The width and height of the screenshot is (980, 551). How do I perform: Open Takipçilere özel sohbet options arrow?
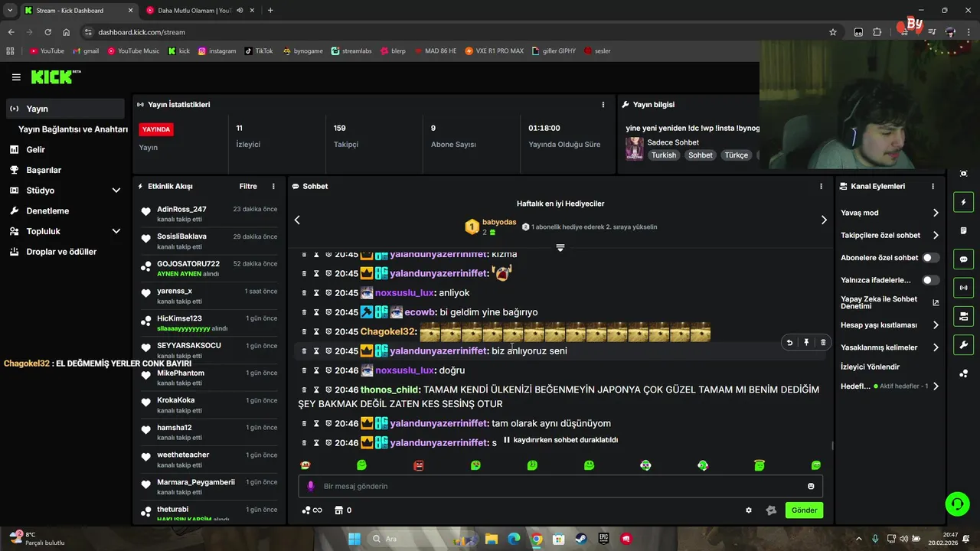[936, 236]
